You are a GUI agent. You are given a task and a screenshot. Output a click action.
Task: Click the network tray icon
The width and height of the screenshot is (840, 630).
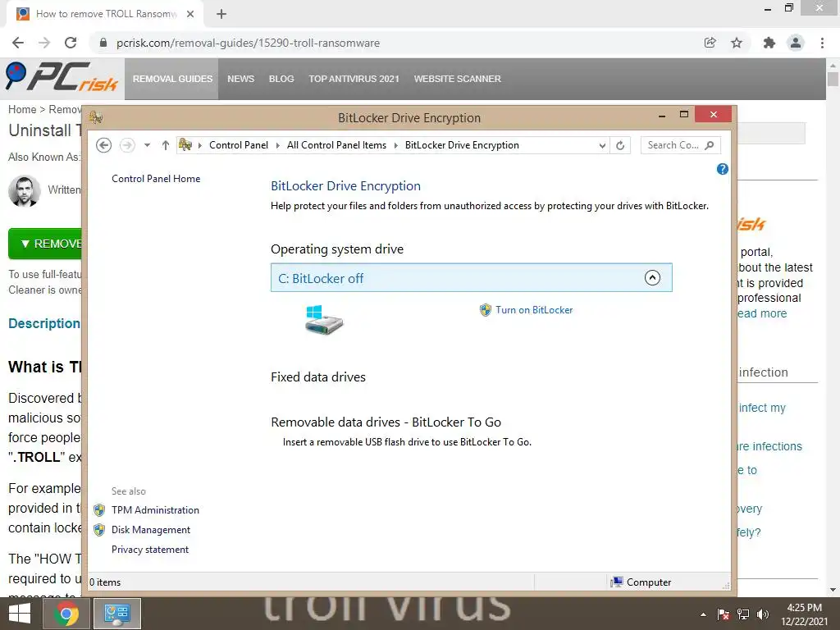[x=743, y=614]
